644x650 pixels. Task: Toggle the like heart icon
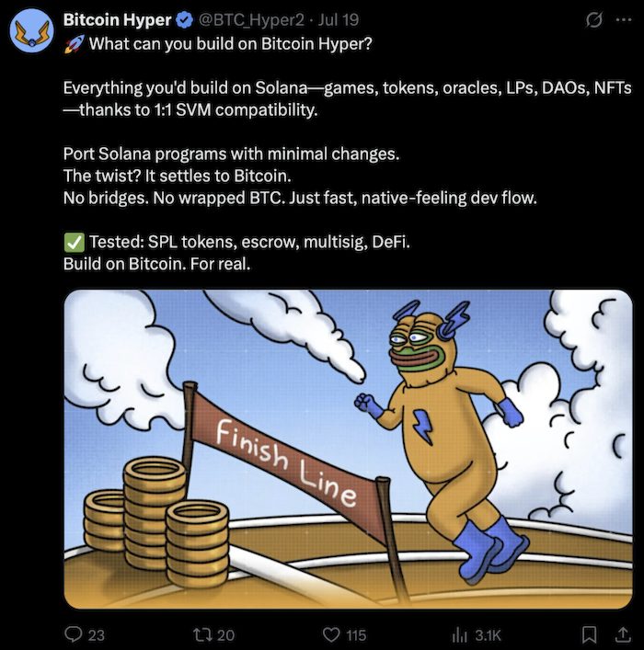pos(331,634)
